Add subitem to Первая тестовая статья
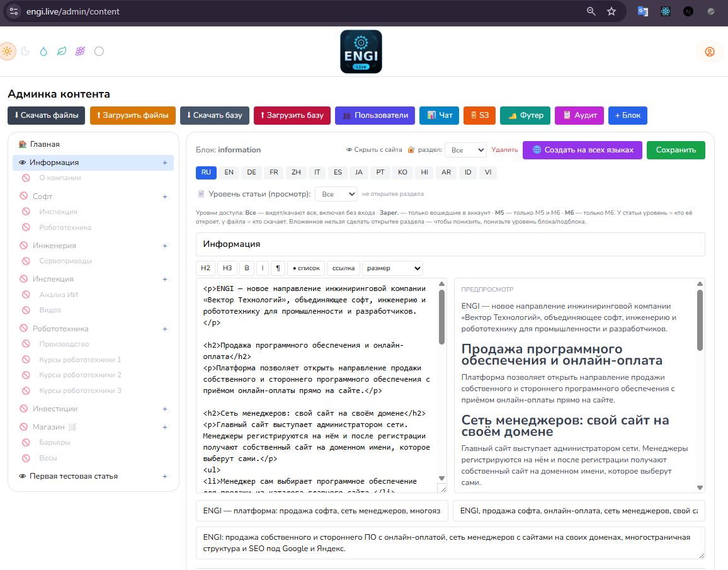 pos(165,477)
